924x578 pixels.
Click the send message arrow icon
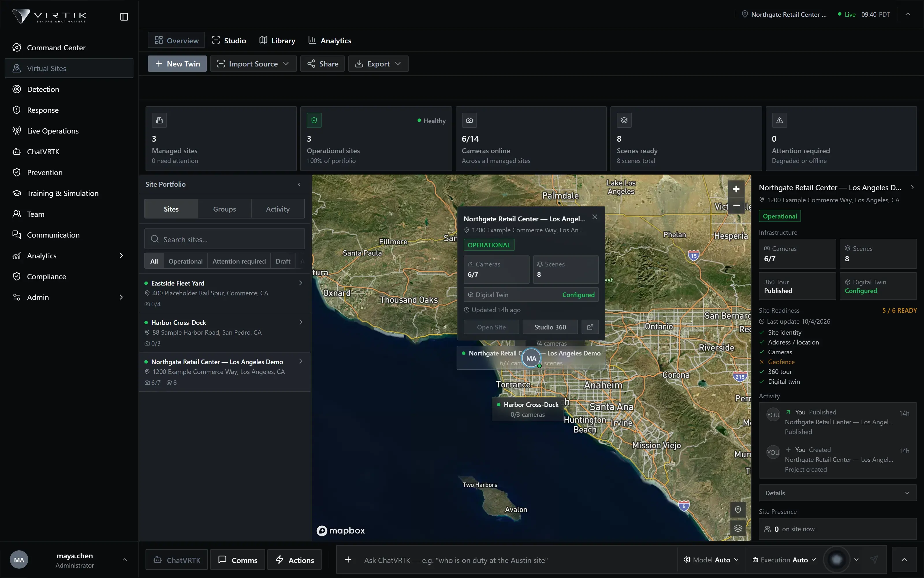click(x=873, y=560)
